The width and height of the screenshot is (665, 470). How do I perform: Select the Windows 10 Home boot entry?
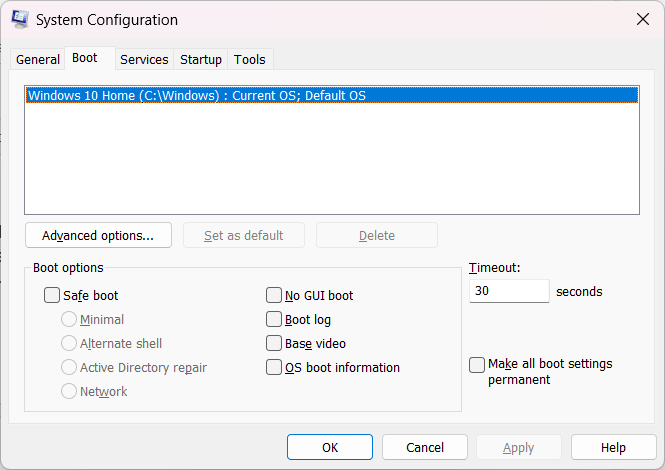pos(330,96)
